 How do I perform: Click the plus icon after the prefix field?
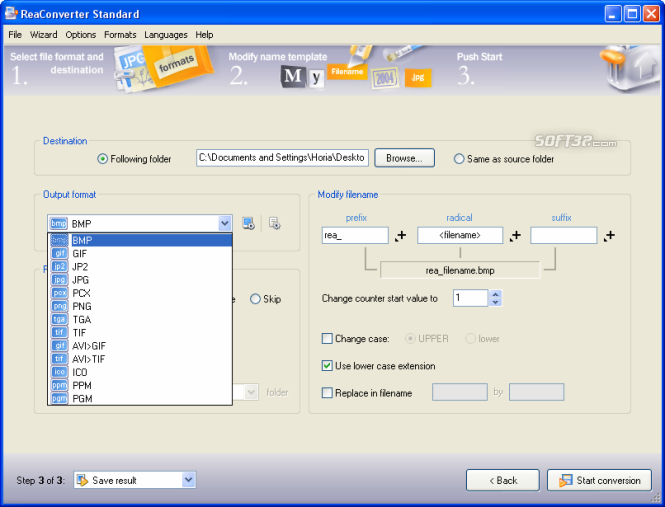[400, 235]
